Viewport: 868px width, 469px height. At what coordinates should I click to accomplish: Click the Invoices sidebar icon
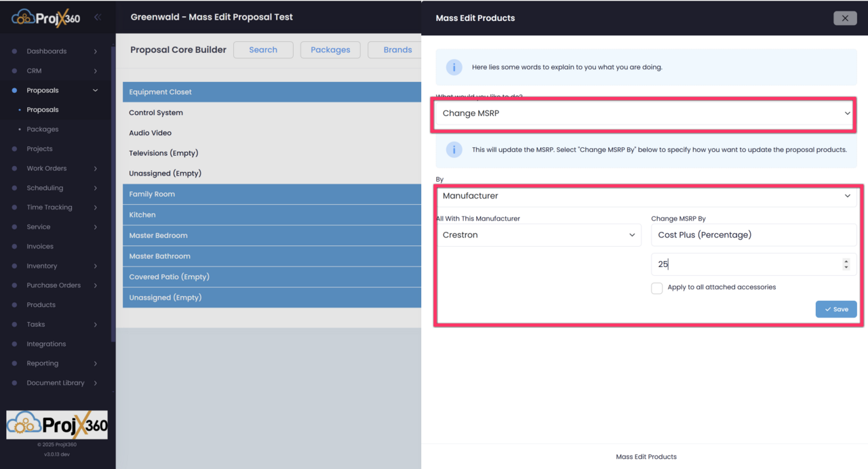coord(14,246)
